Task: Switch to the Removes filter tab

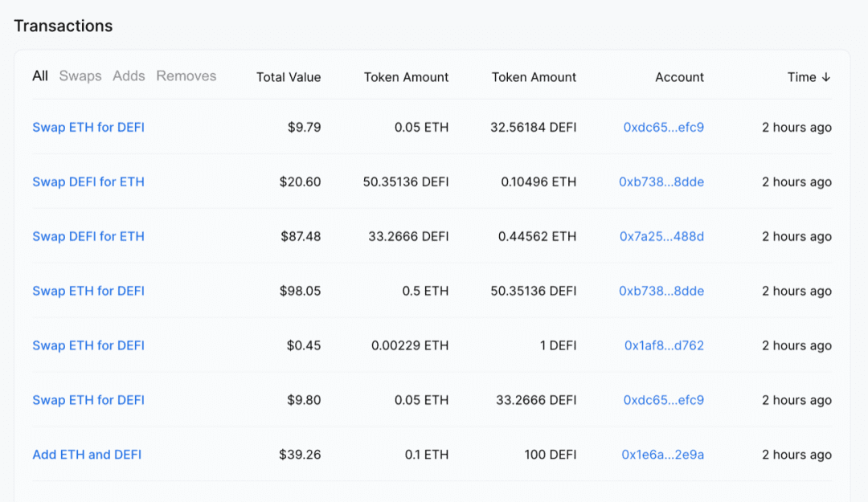Action: point(186,76)
